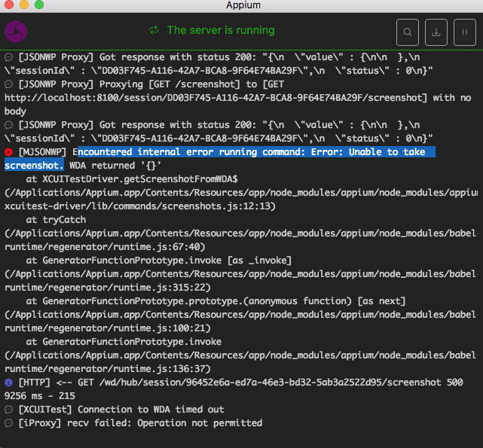The width and height of the screenshot is (483, 448).
Task: Click the speech bubble icon beside iProxy
Action: click(8, 423)
